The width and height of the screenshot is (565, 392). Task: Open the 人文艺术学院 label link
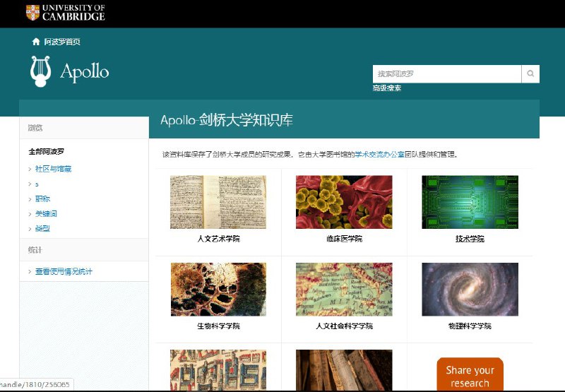pyautogui.click(x=218, y=239)
